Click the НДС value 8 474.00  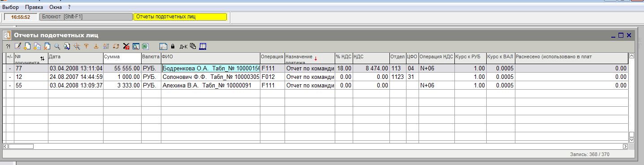tap(371, 68)
